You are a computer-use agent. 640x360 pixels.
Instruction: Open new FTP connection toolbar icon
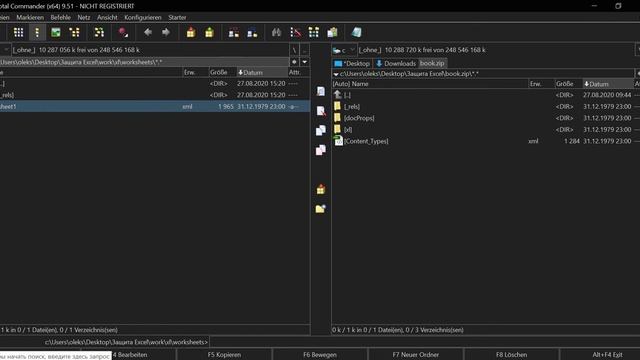pyautogui.click(x=252, y=32)
